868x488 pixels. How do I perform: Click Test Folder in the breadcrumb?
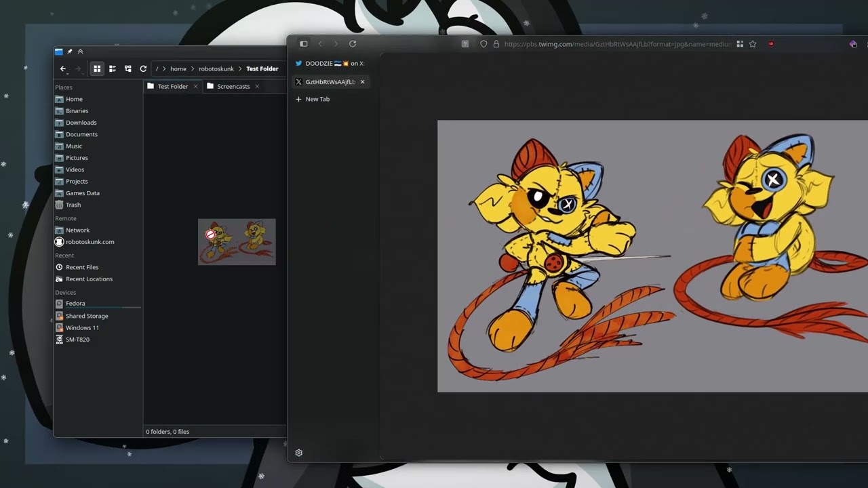coord(262,68)
